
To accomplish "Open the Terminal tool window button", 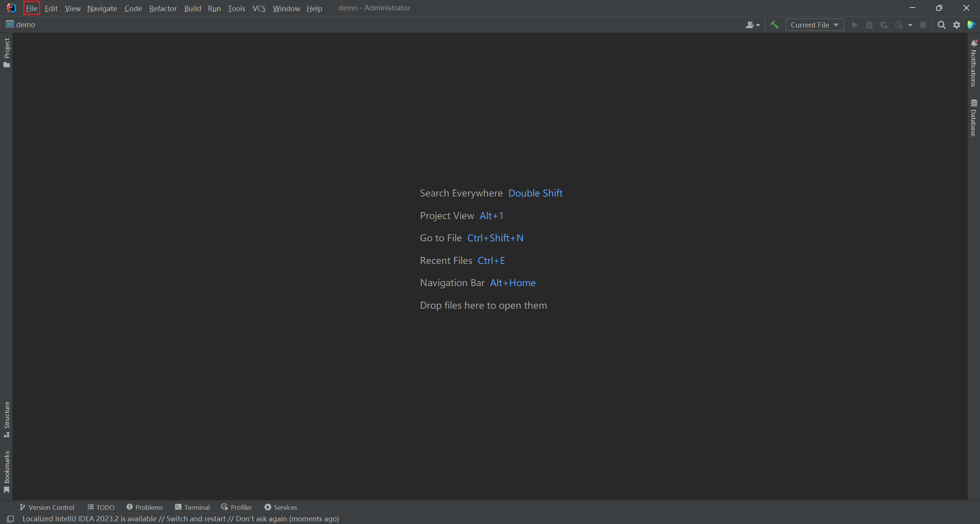I will coord(192,507).
